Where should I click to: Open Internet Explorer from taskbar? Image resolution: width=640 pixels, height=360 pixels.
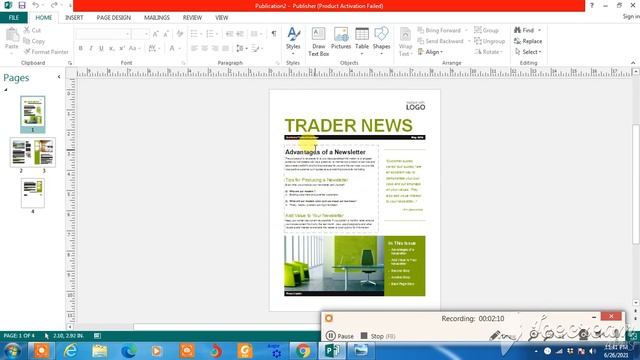pyautogui.click(x=71, y=351)
